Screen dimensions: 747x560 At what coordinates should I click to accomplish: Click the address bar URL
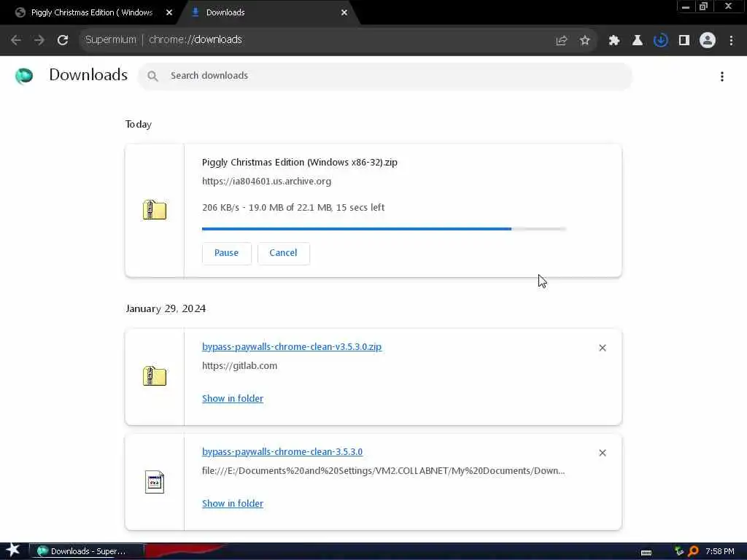(x=196, y=39)
